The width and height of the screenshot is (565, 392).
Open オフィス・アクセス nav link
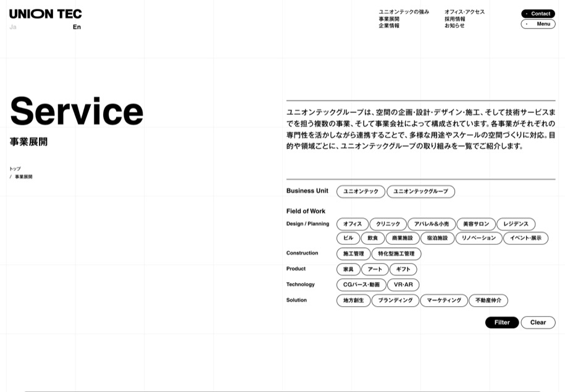click(464, 12)
